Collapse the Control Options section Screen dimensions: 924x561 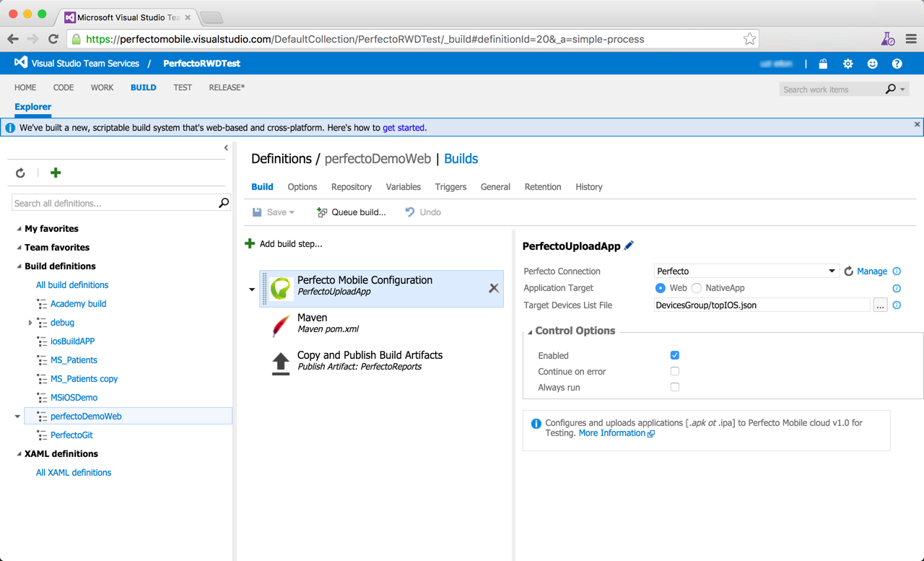[530, 331]
